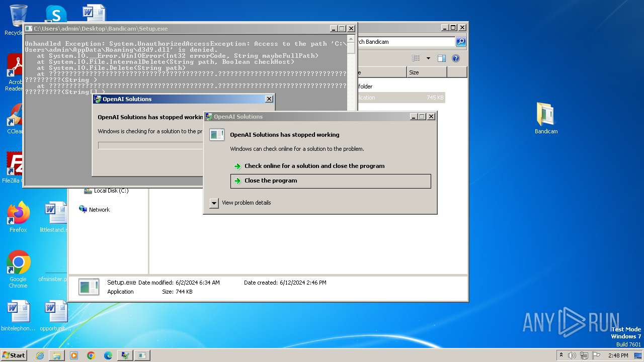Image resolution: width=644 pixels, height=362 pixels.
Task: Click the Explorer search magnifier button
Action: coord(461,42)
